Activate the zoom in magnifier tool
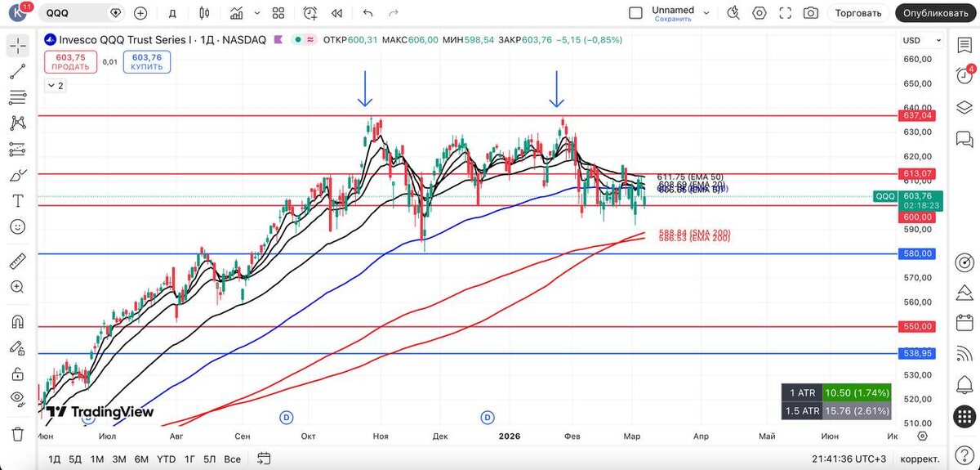This screenshot has width=980, height=470. 17,287
